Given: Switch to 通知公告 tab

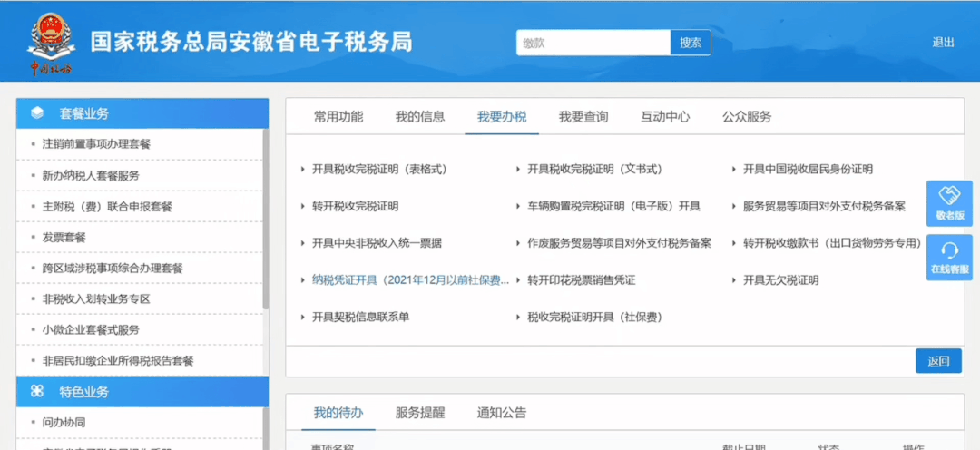Looking at the screenshot, I should tap(502, 413).
